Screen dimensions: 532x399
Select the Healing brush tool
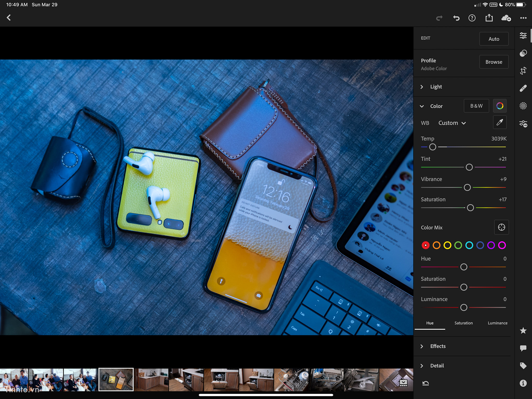[x=523, y=88]
